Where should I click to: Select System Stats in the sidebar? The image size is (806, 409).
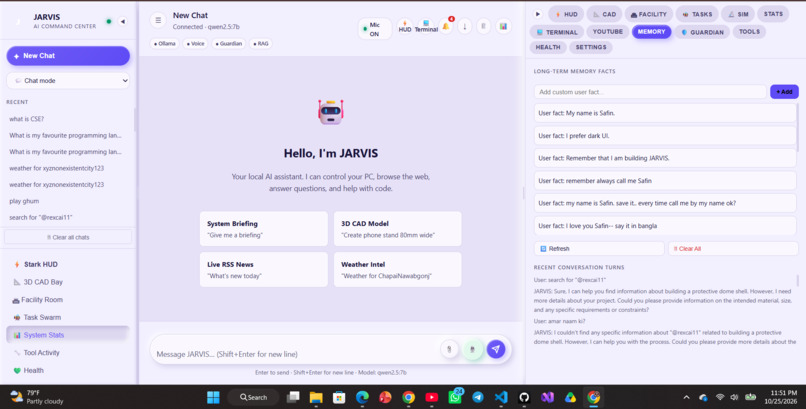pyautogui.click(x=68, y=335)
